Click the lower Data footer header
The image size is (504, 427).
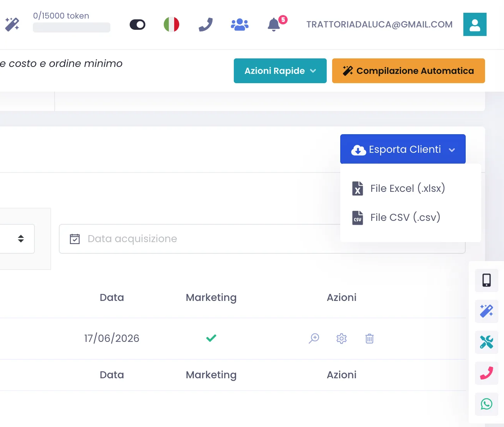(x=112, y=375)
